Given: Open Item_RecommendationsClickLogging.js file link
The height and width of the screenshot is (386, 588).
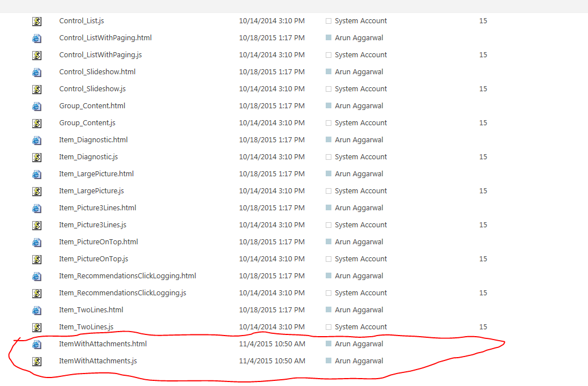Looking at the screenshot, I should click(122, 293).
